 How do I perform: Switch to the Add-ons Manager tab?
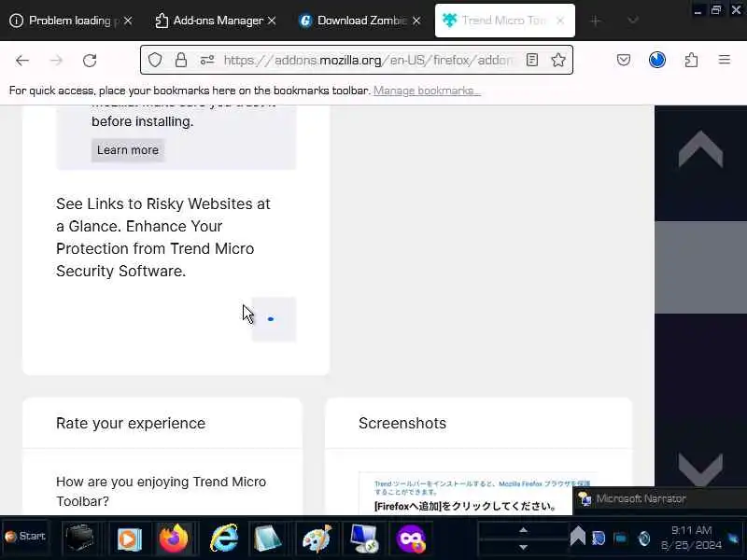(x=216, y=21)
